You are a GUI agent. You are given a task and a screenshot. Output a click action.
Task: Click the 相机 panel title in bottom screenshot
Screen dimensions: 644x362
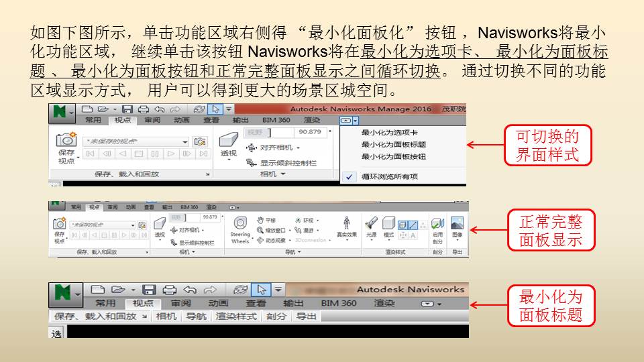coord(166,316)
